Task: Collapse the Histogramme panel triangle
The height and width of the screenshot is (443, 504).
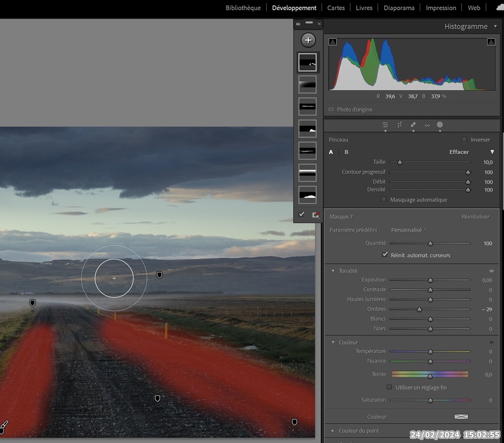Action: coord(495,26)
